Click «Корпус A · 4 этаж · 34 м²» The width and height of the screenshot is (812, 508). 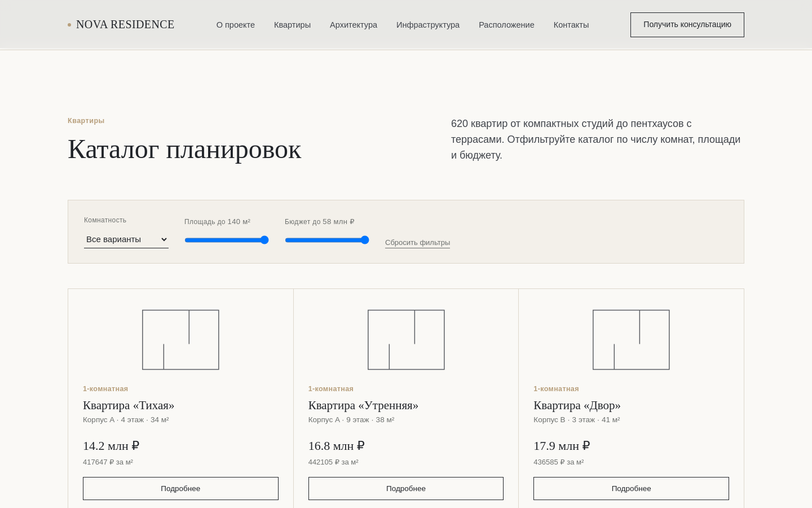[x=126, y=420]
